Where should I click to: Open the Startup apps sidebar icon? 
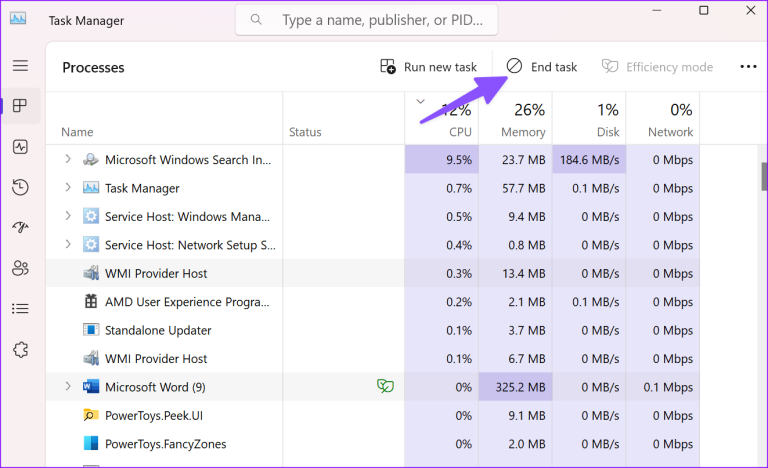coord(20,228)
